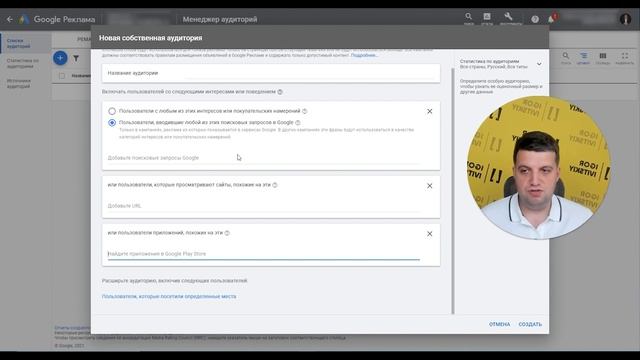Click the add Google search queries field
This screenshot has height=360, width=640.
click(x=264, y=158)
